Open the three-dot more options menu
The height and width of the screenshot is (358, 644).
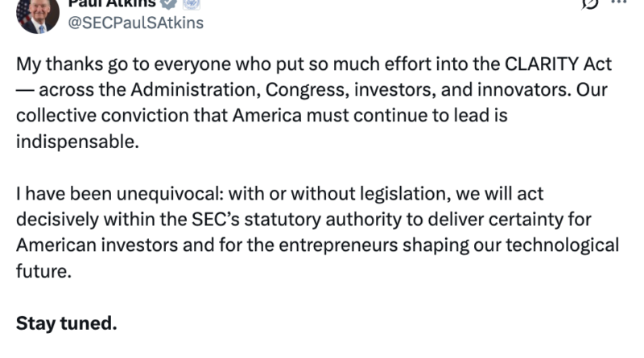pos(618,2)
